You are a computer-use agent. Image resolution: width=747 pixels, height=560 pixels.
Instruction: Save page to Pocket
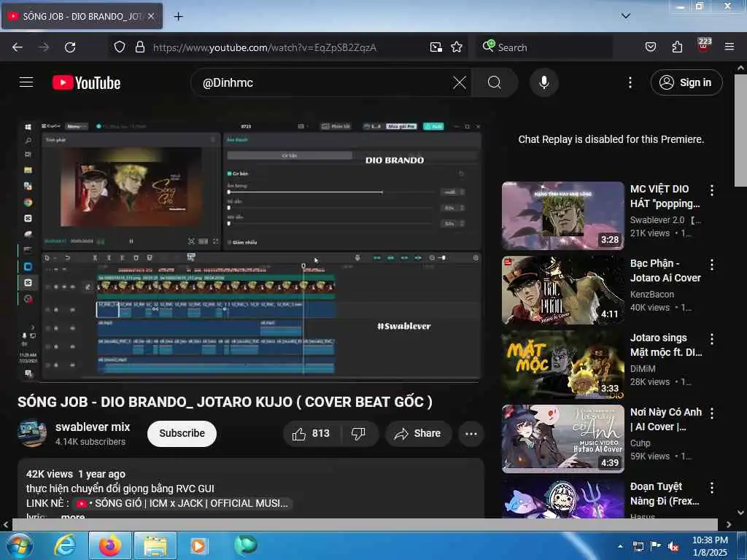(651, 47)
